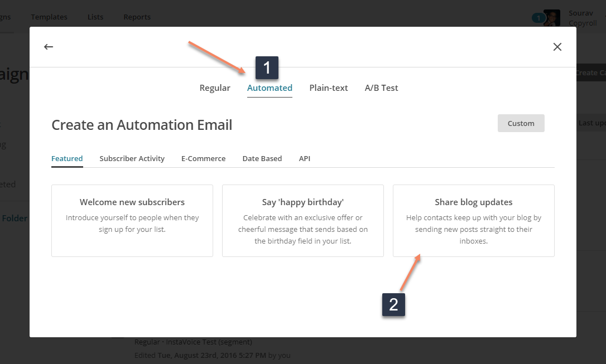Click the back arrow in the dialog
The height and width of the screenshot is (364, 606).
49,47
